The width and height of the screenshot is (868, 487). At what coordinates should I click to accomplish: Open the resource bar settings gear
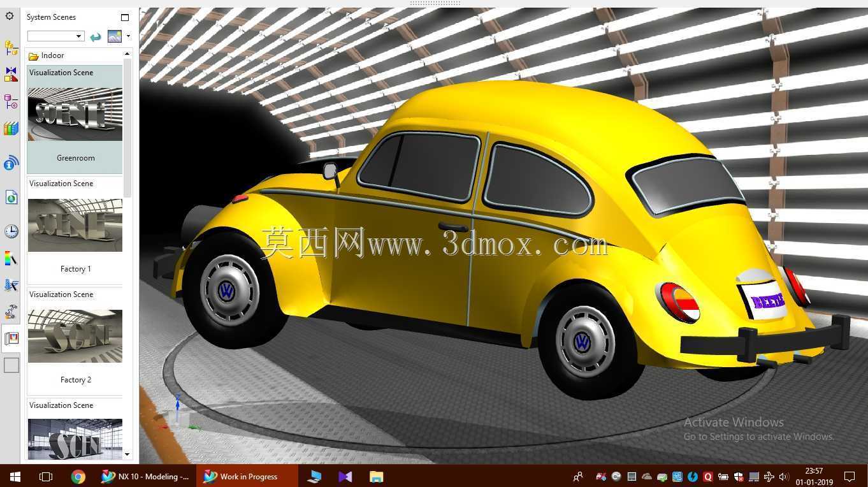click(x=10, y=16)
